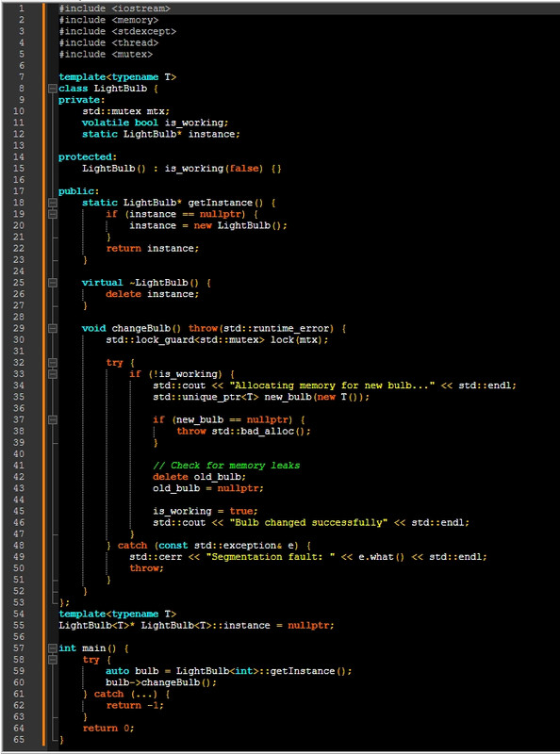Place cursor on '#include <iostream>' line
Image resolution: width=560 pixels, height=754 pixels.
[114, 8]
